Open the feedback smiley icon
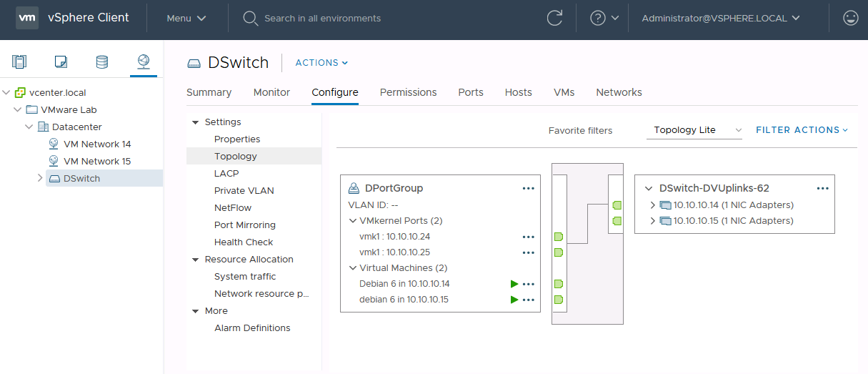Viewport: 868px width, 374px height. click(850, 19)
